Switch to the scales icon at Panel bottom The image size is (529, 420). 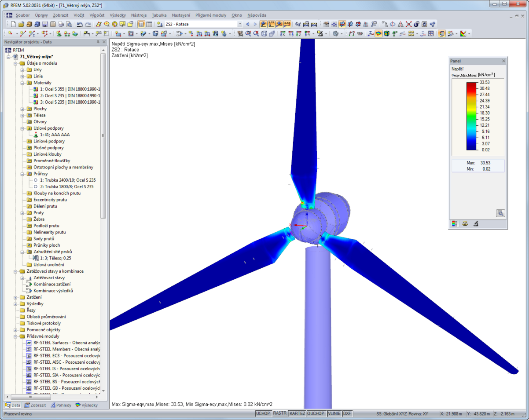point(465,223)
